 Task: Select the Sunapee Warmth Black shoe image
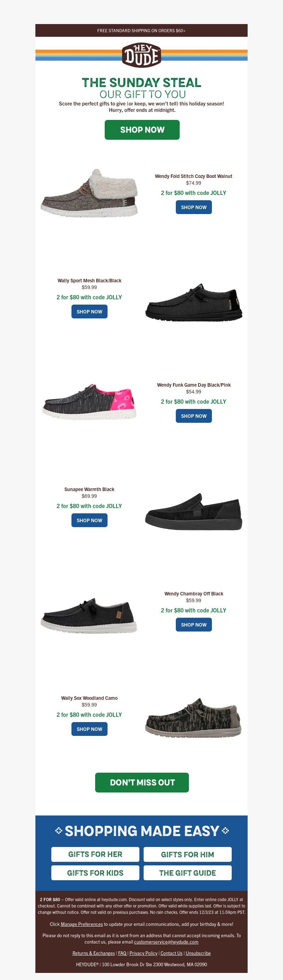194,511
